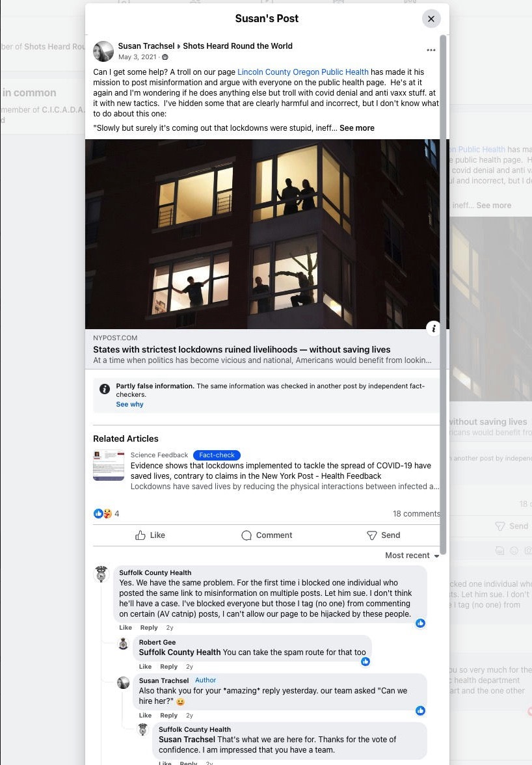Click the 2y timestamp on Robert Gee's reply

click(x=190, y=666)
